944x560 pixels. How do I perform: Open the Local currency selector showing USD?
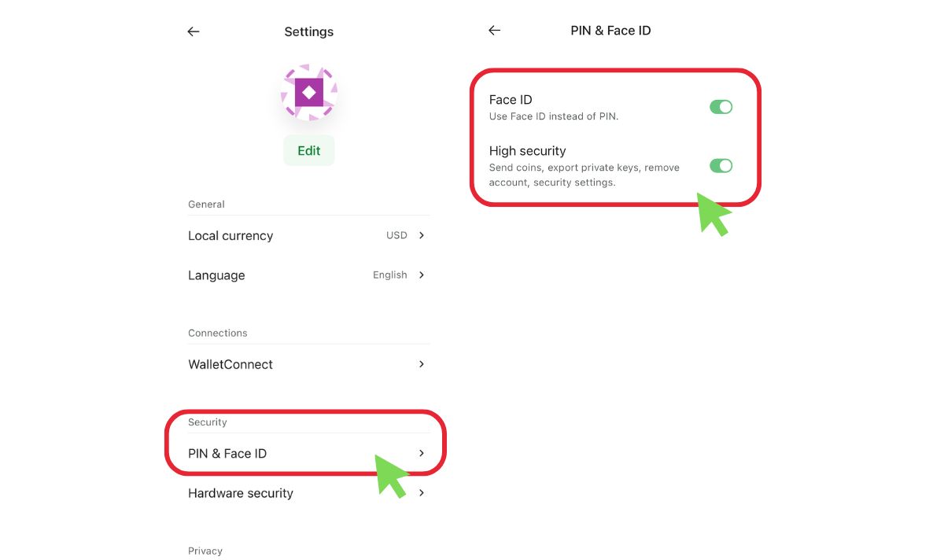[x=397, y=235]
